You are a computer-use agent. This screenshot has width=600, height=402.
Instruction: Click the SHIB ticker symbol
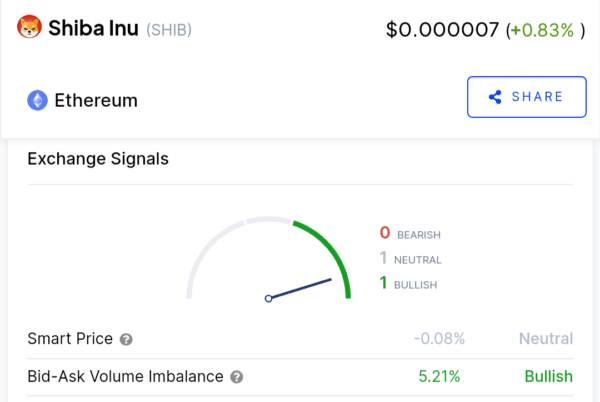(x=169, y=30)
